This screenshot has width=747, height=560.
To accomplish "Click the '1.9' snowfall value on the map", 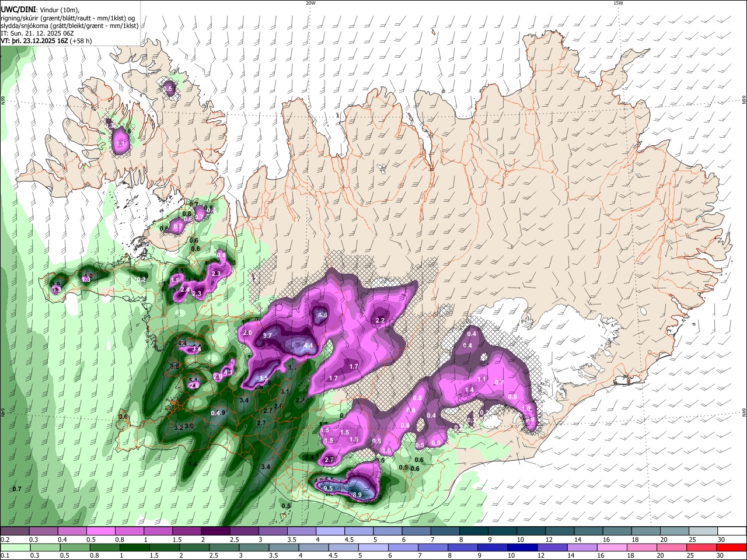I will click(x=175, y=281).
